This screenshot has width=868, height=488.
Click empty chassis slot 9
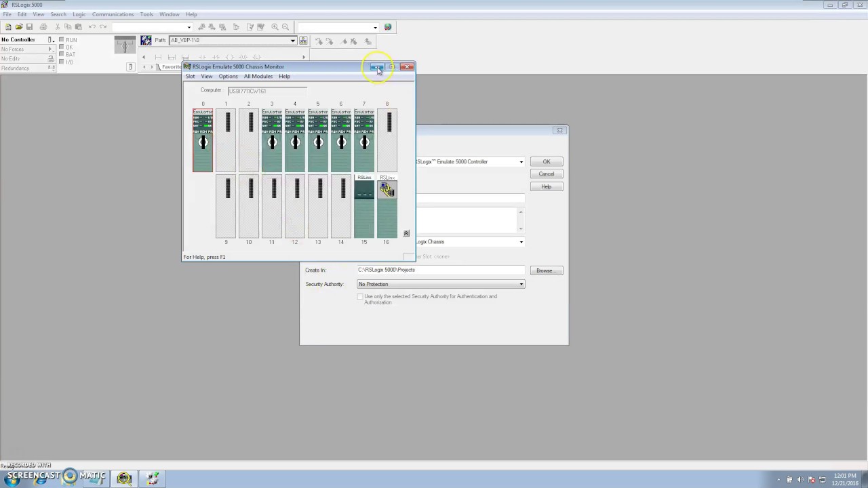click(226, 206)
